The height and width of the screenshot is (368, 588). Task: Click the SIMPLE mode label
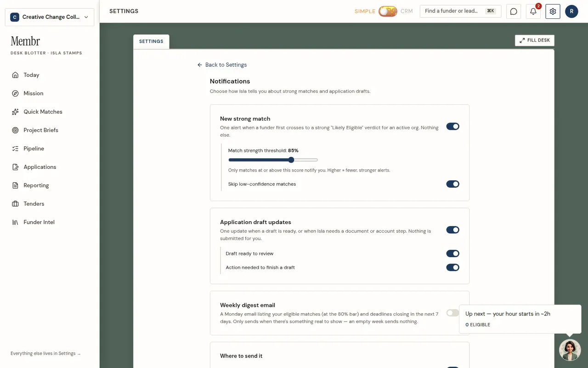pos(365,11)
